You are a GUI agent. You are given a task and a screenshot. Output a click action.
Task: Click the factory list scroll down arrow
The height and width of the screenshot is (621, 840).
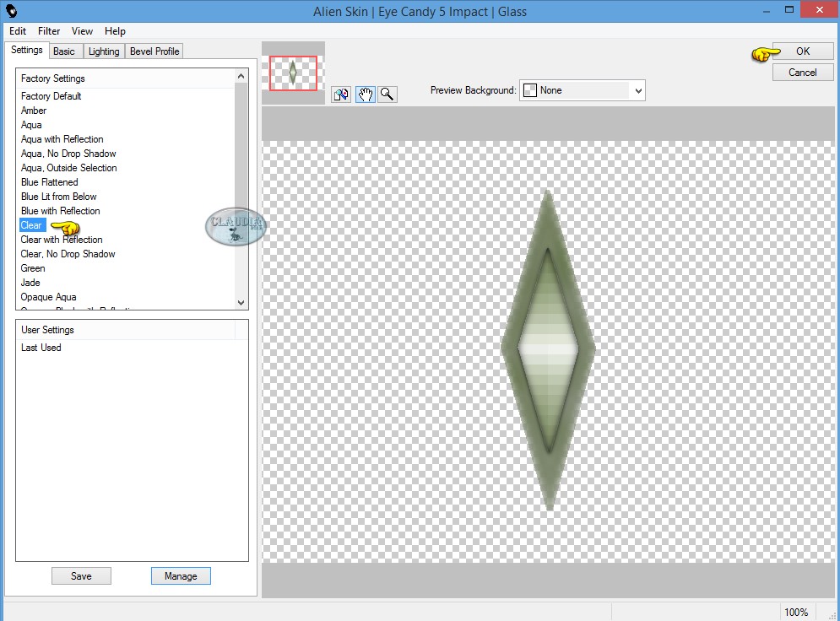[241, 302]
